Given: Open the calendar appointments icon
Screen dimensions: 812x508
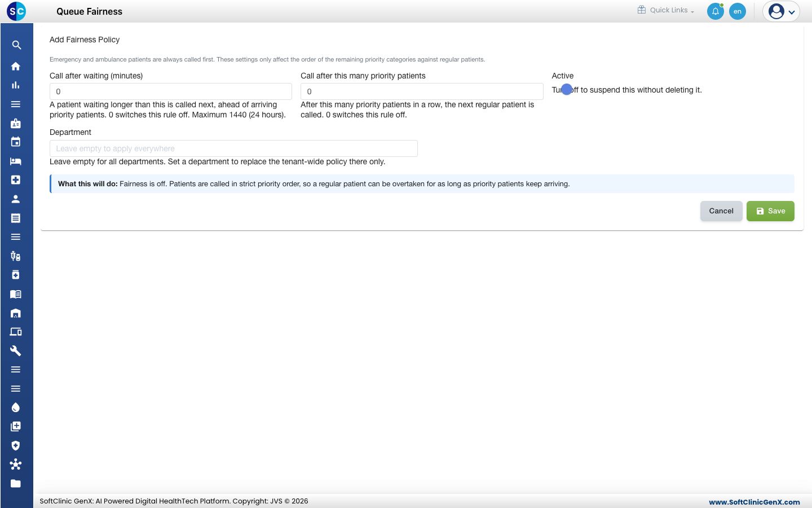Looking at the screenshot, I should (x=16, y=142).
